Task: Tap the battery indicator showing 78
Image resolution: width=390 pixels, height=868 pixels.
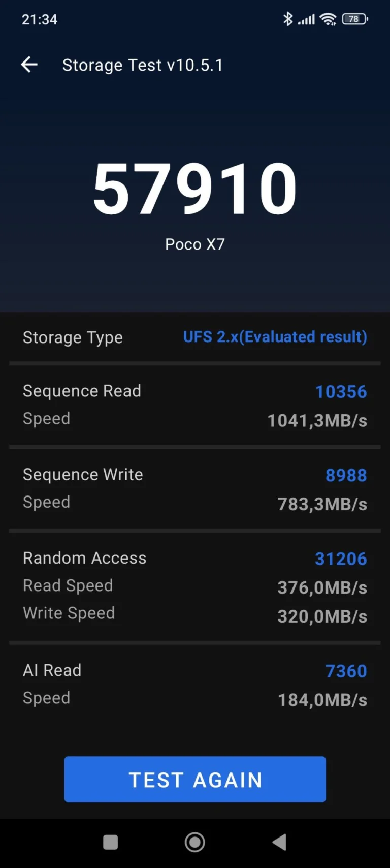Action: click(354, 19)
